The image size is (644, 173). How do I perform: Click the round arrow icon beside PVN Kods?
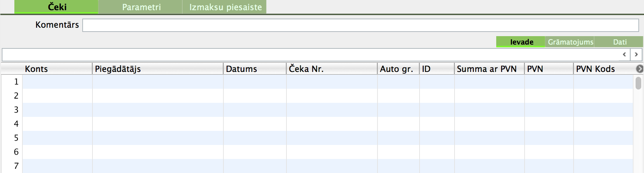pyautogui.click(x=639, y=69)
